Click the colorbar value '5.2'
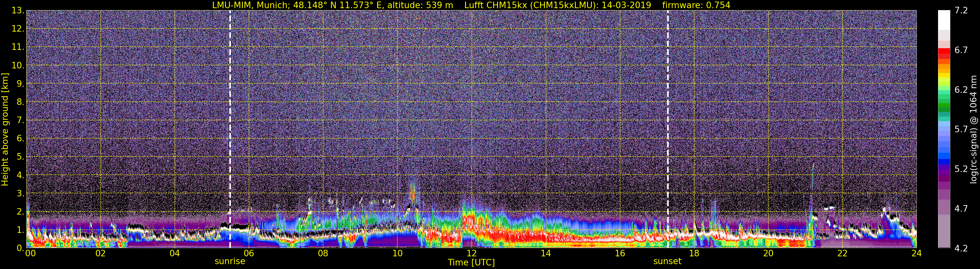Image resolution: width=980 pixels, height=269 pixels. coord(961,169)
